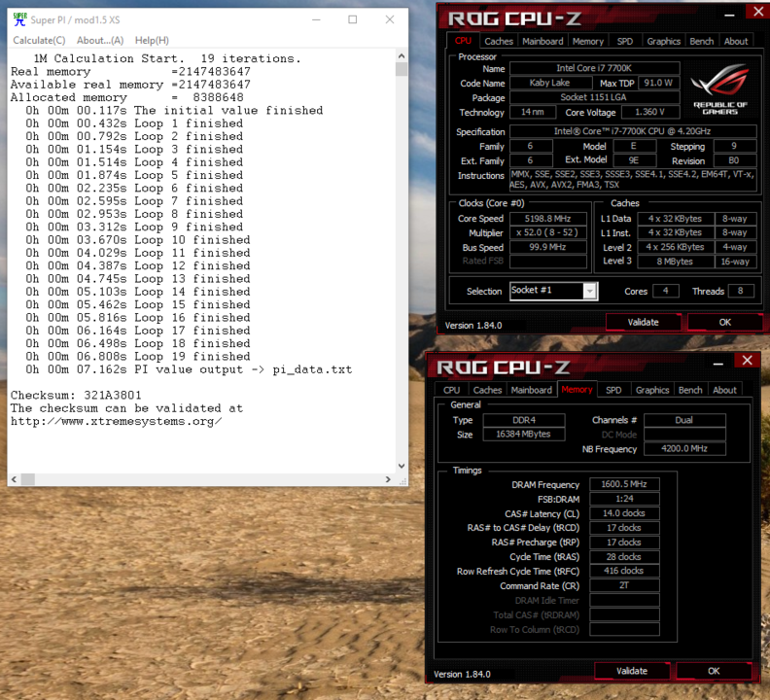The height and width of the screenshot is (700, 770).
Task: Click the Max TDP 91.0 W value
Action: [658, 83]
